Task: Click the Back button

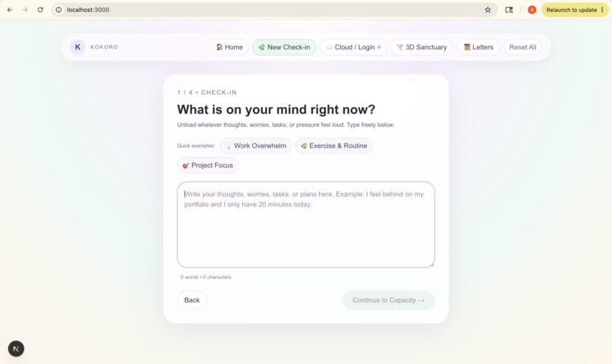Action: [x=191, y=300]
